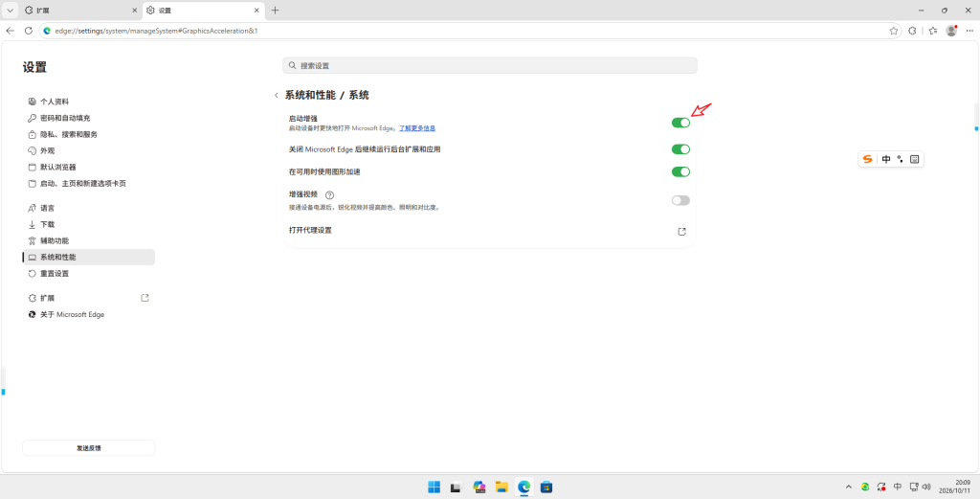Focus the 搜索设置 search field
The height and width of the screenshot is (499, 980).
(489, 66)
